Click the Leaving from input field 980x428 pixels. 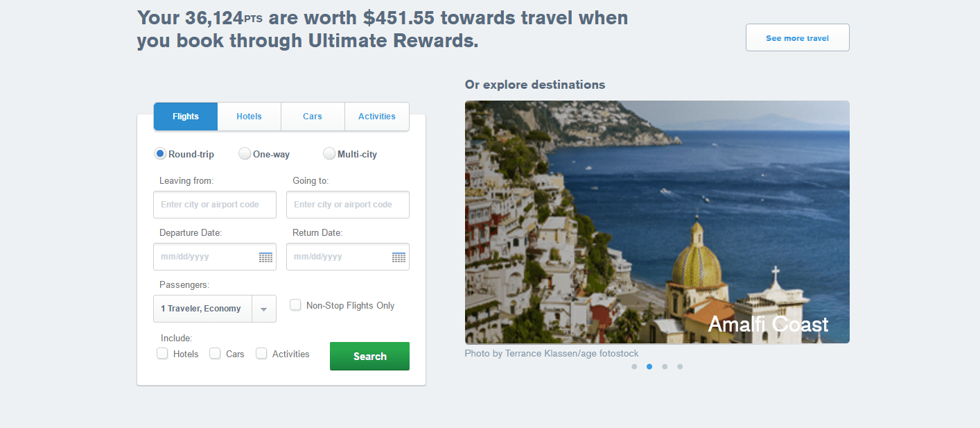[x=214, y=204]
